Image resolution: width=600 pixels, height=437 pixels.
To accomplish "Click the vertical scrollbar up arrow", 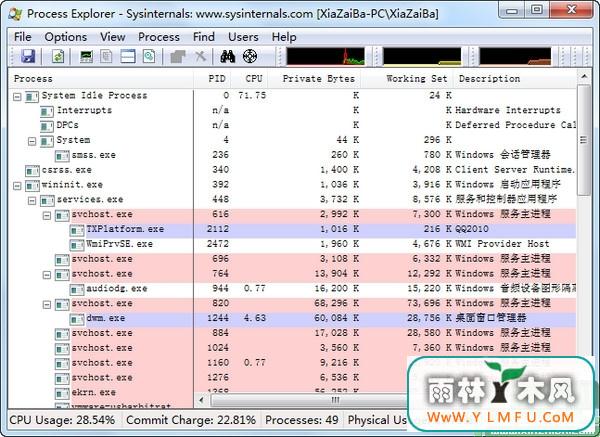I will [584, 77].
